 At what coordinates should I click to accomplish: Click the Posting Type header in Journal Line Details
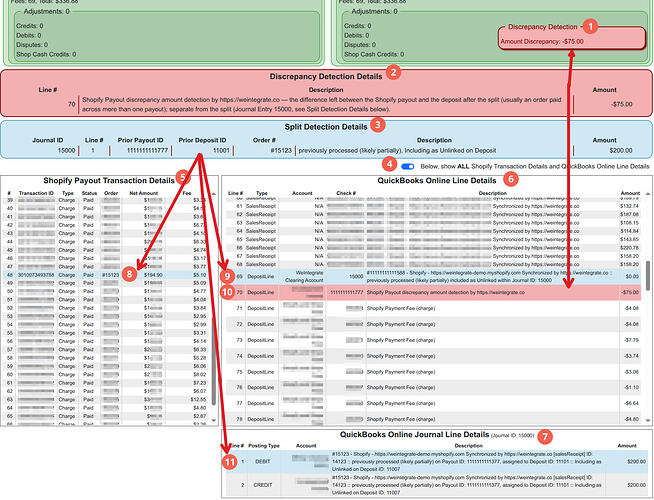(264, 446)
